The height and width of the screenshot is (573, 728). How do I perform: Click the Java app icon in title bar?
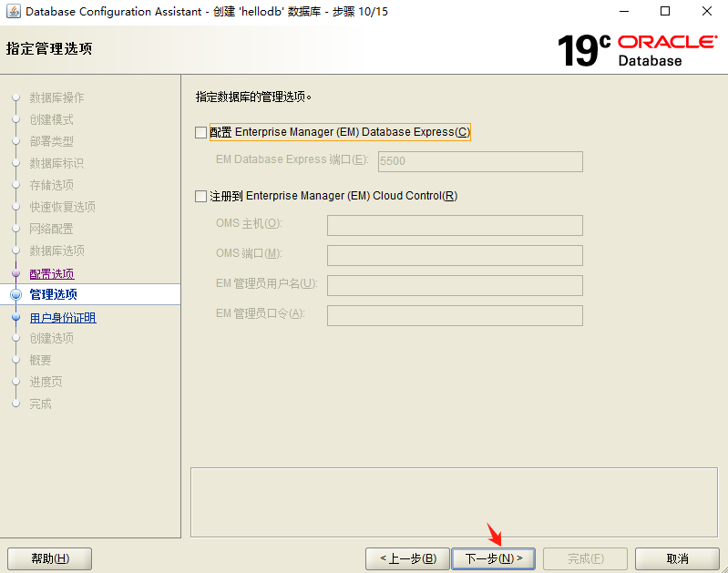[x=13, y=11]
